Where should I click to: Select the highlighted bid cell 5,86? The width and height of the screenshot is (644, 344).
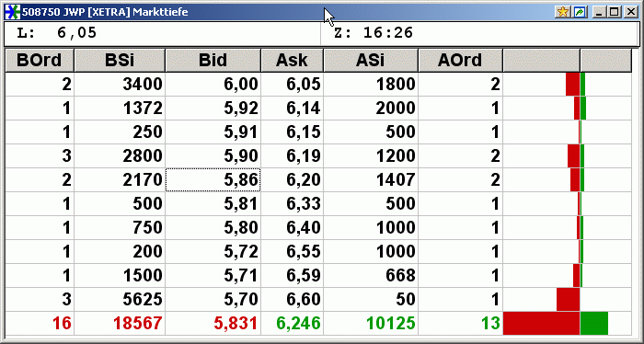[213, 179]
